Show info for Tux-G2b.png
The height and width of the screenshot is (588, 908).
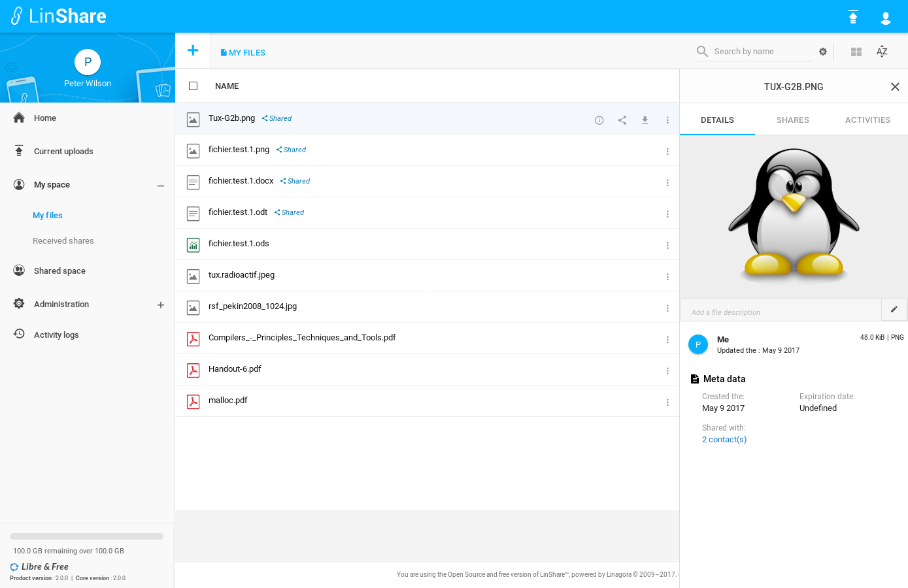(x=599, y=120)
